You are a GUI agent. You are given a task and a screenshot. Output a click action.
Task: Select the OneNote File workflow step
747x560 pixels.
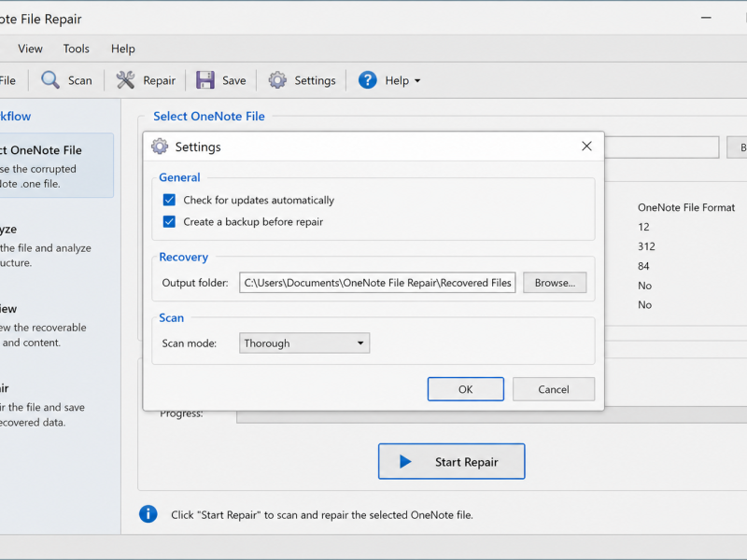click(x=55, y=165)
